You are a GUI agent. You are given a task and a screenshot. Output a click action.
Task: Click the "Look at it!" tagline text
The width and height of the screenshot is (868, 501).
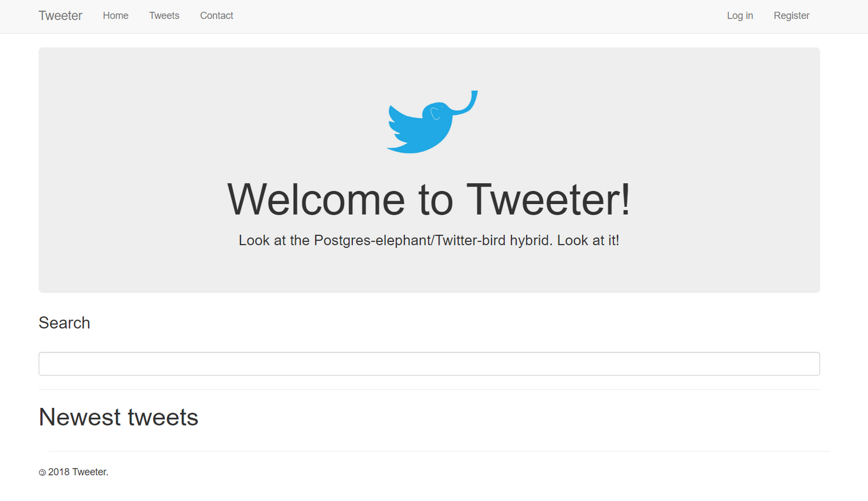click(588, 240)
